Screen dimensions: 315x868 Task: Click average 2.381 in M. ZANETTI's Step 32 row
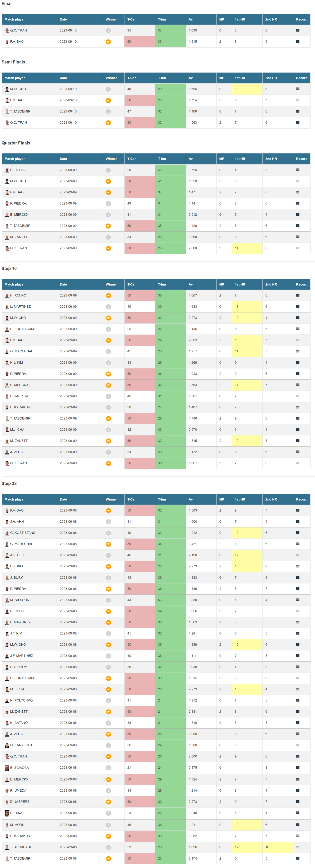point(193,712)
